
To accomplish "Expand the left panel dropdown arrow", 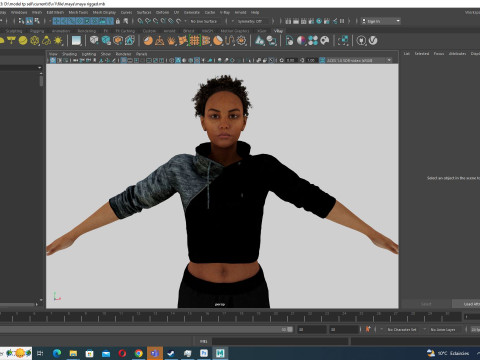I will pyautogui.click(x=40, y=68).
